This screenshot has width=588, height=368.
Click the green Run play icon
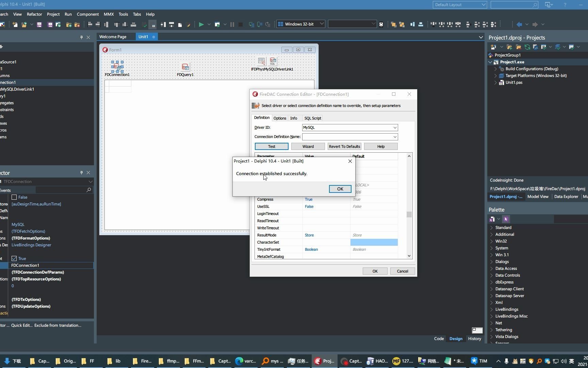click(x=201, y=25)
